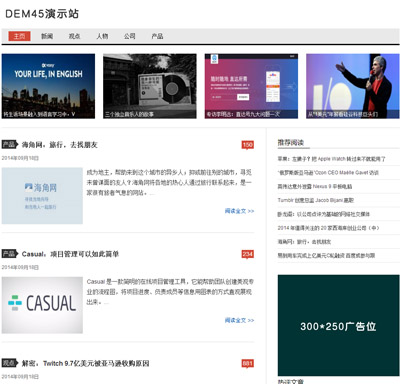This screenshot has width=400, height=384.
Task: Click the 推荐阅读 sidebar heading
Action: pos(291,143)
